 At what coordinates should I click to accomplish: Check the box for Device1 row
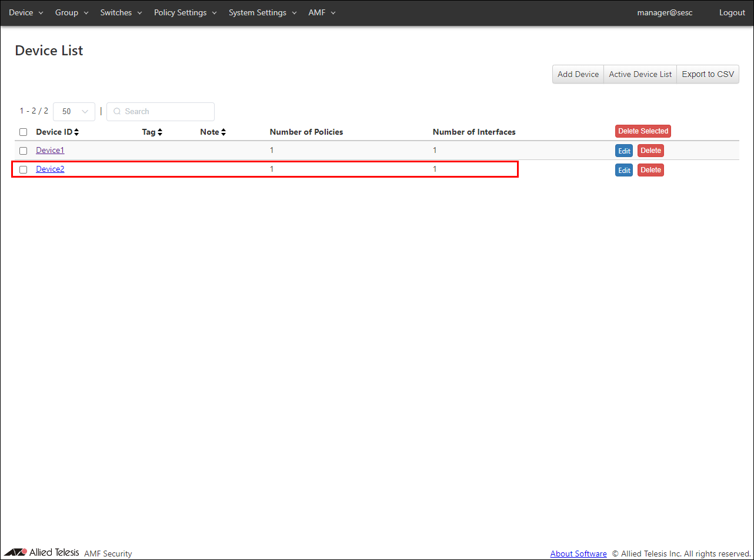point(24,151)
